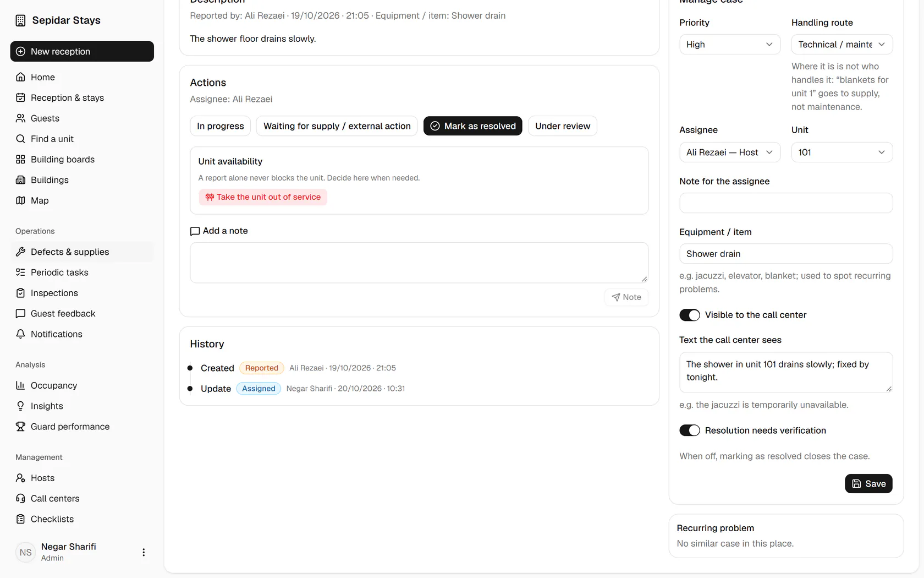This screenshot has height=578, width=924.
Task: Click the Note send button
Action: (x=626, y=297)
